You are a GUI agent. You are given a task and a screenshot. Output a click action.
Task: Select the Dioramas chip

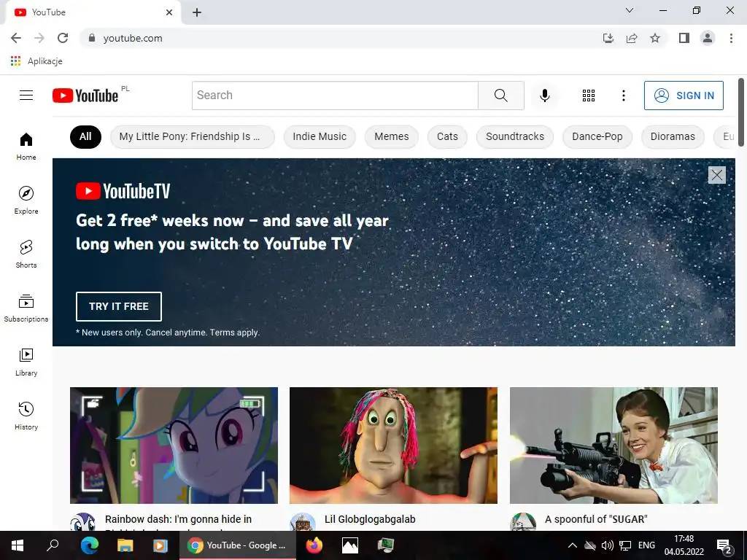click(673, 136)
